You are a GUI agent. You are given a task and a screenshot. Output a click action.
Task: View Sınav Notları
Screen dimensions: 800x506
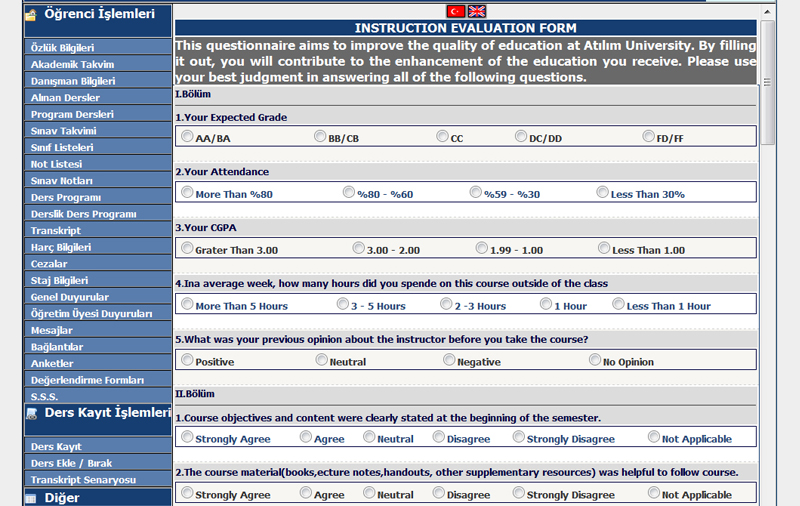point(97,181)
